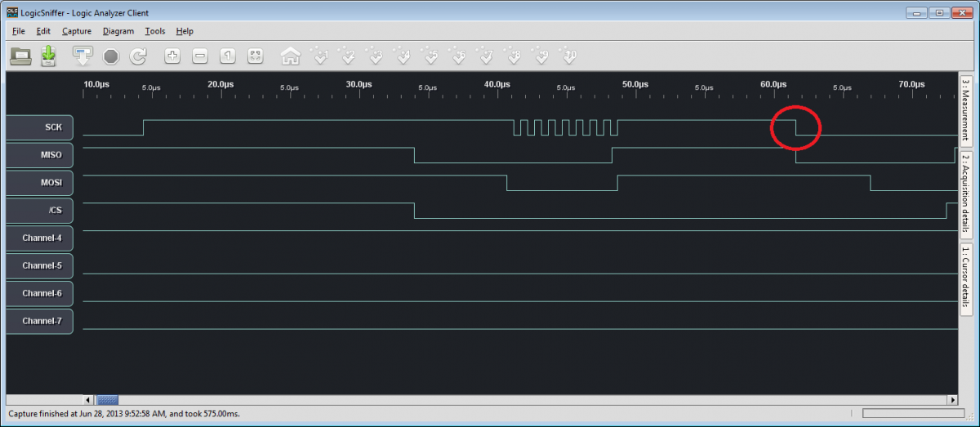
Task: Open the Help menu
Action: (x=185, y=31)
